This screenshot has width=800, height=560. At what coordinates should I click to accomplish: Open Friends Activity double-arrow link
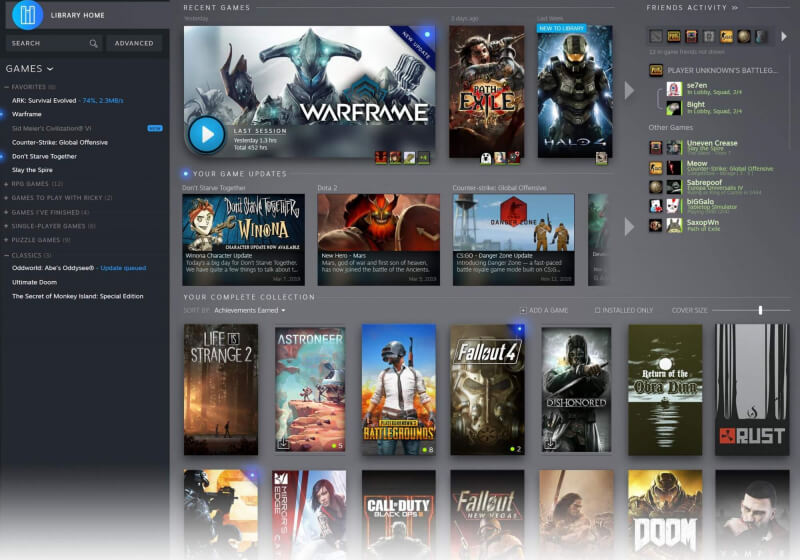735,8
